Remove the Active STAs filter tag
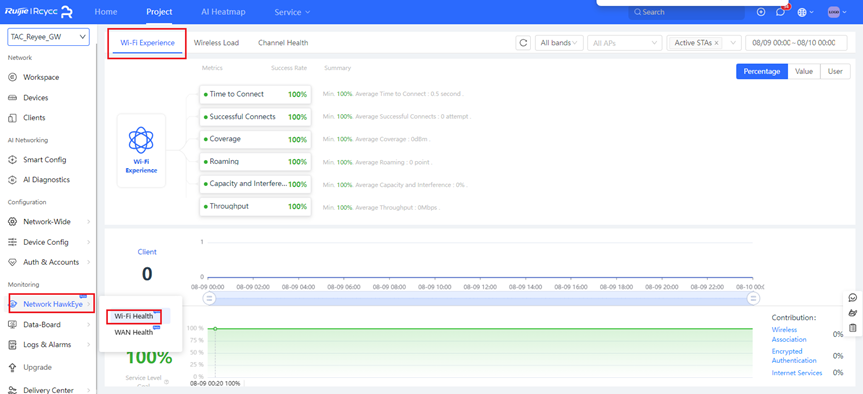Screen dimensions: 863x394 click(717, 43)
